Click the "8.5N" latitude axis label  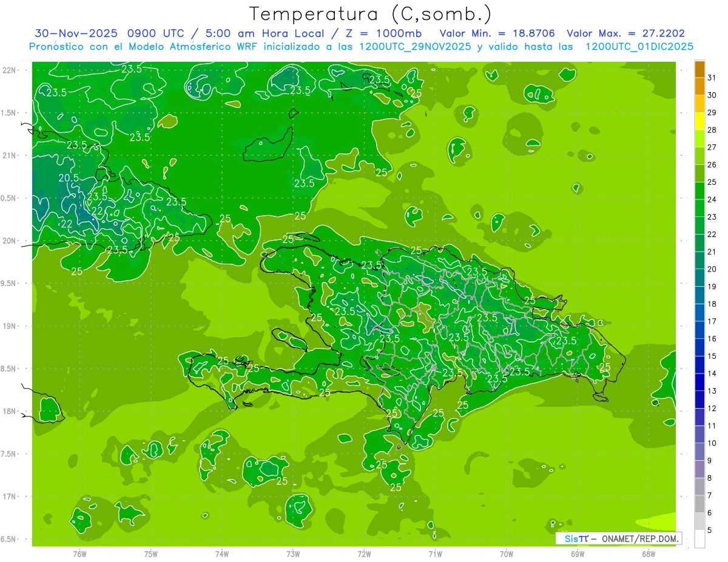click(8, 369)
